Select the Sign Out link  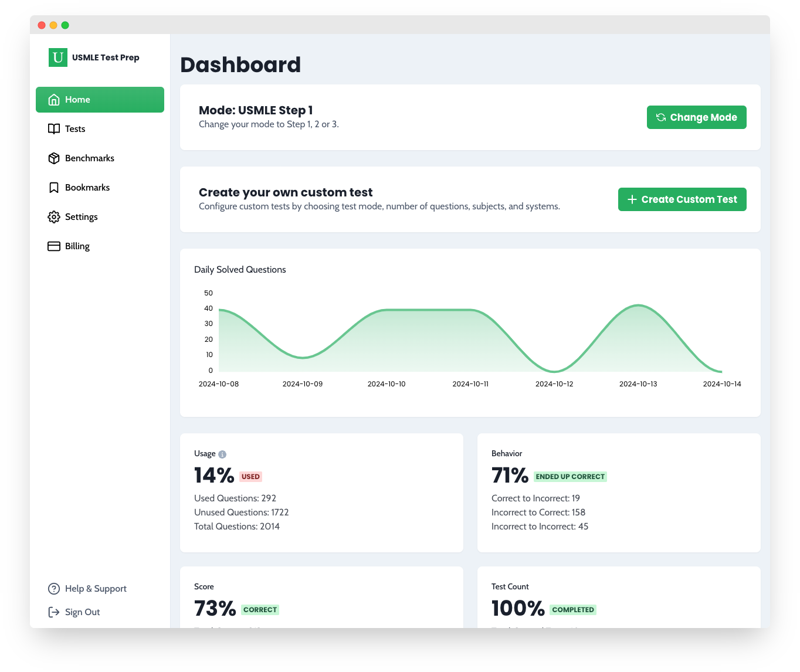(82, 612)
